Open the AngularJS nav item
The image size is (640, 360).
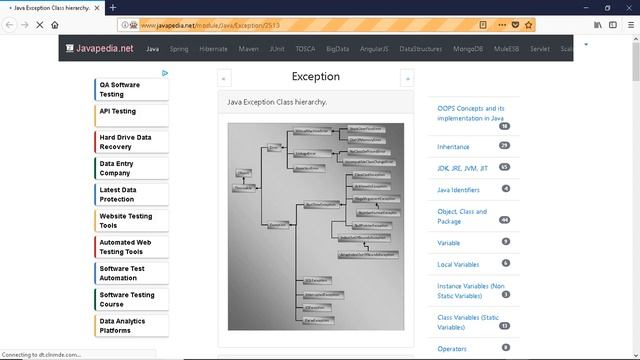[374, 49]
